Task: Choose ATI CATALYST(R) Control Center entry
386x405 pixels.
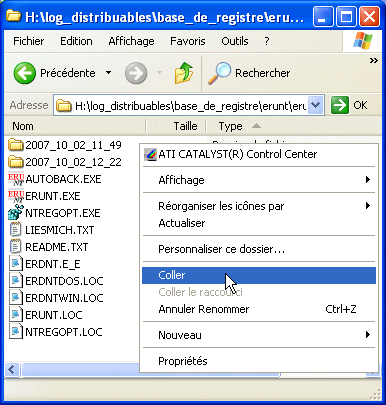Action: click(x=259, y=154)
